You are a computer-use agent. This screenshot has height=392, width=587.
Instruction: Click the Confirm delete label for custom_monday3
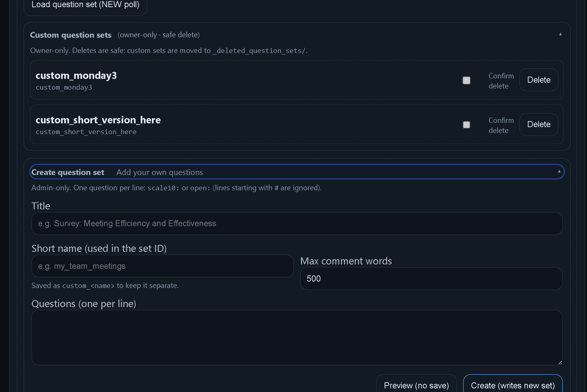[501, 81]
